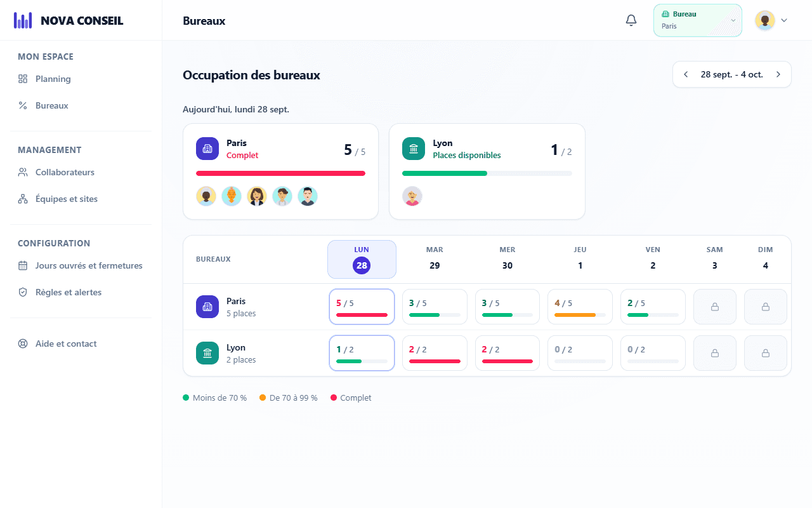
Task: Open Paris Monday 5 / 5 cell
Action: 362,307
